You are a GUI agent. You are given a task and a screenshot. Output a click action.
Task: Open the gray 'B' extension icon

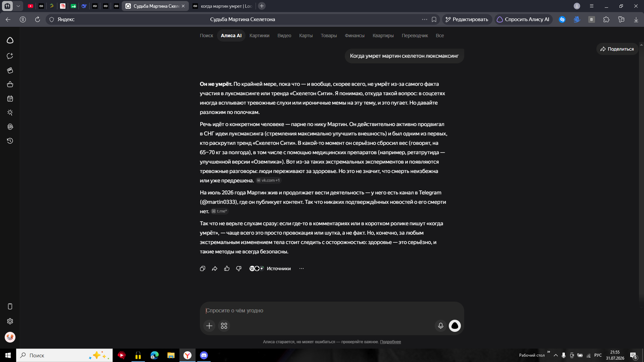tap(592, 19)
